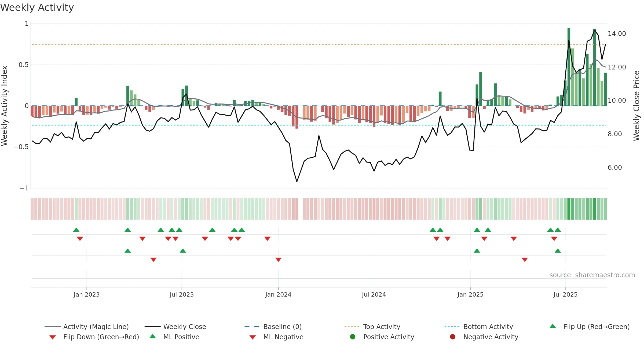Click the Jan 2025 x-axis label
Image resolution: width=644 pixels, height=362 pixels.
click(x=470, y=294)
